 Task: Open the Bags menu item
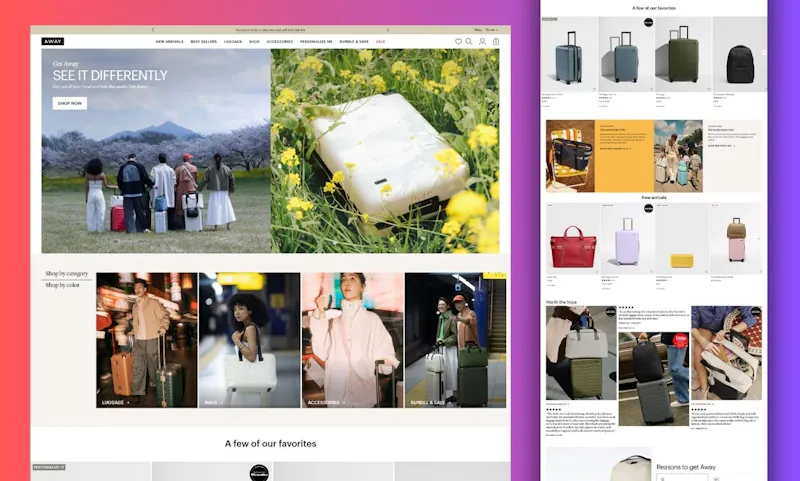click(254, 42)
